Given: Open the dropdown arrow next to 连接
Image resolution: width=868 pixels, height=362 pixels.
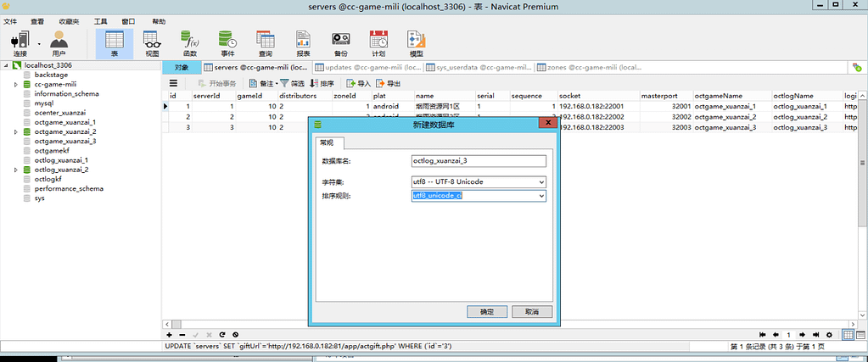Looking at the screenshot, I should tap(39, 42).
